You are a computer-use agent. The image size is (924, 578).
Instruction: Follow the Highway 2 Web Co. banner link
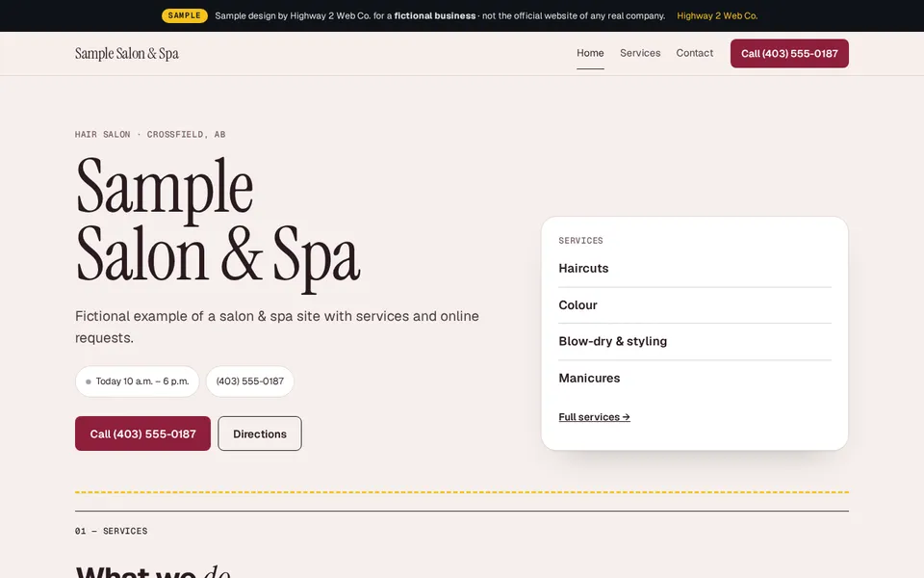click(x=717, y=16)
